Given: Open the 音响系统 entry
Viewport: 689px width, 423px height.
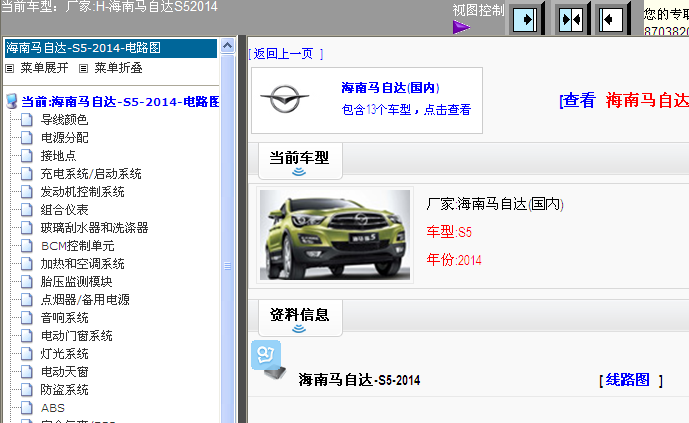Looking at the screenshot, I should (x=64, y=318).
